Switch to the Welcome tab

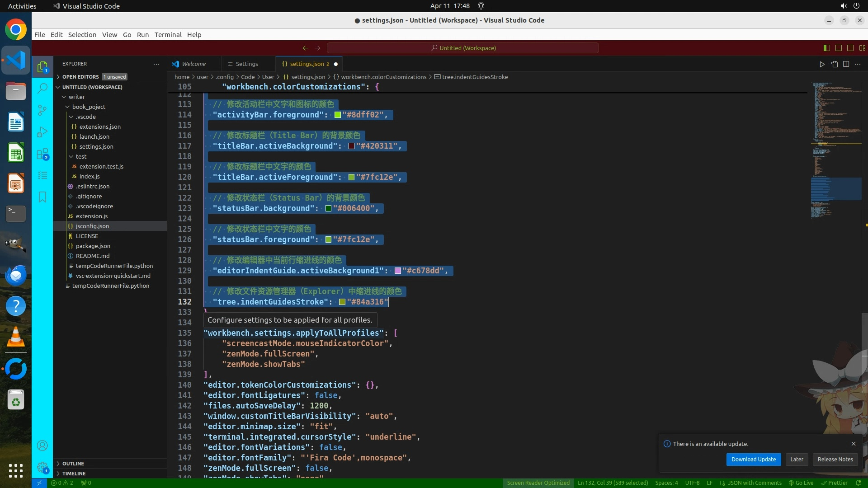[x=193, y=64]
